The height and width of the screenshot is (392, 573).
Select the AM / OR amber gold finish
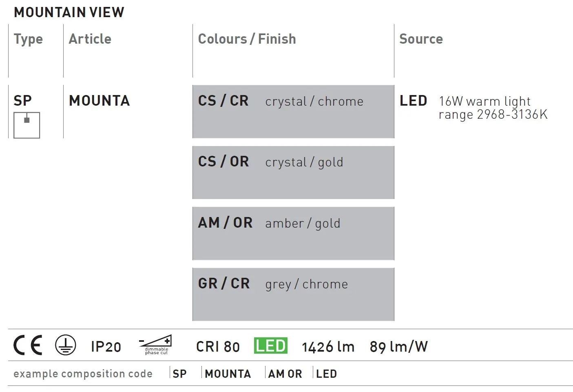(x=293, y=233)
